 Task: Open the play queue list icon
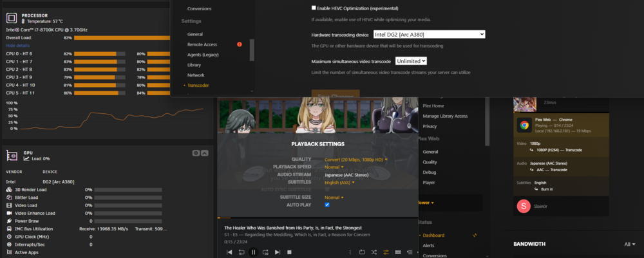click(410, 252)
